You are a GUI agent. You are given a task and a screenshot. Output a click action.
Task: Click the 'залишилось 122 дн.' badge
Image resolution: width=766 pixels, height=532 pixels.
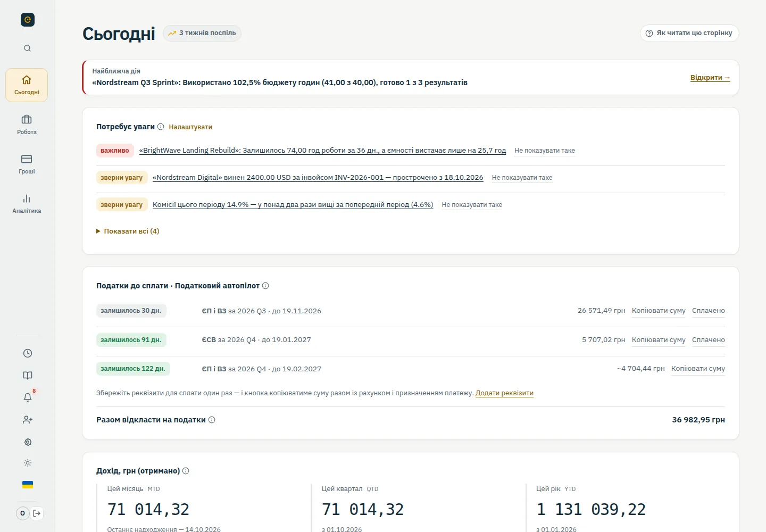pyautogui.click(x=133, y=369)
